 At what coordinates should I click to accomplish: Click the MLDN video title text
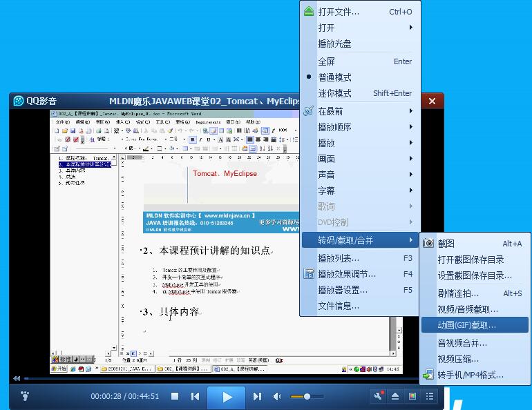click(x=205, y=101)
